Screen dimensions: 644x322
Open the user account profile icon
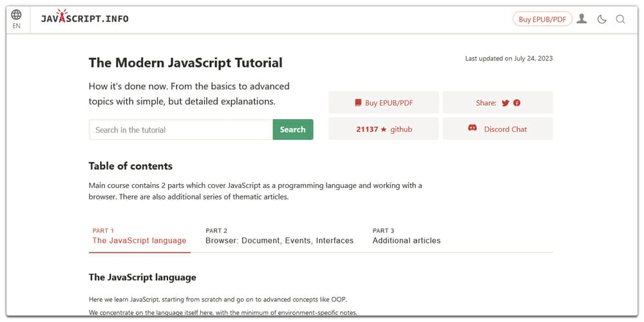pos(582,19)
